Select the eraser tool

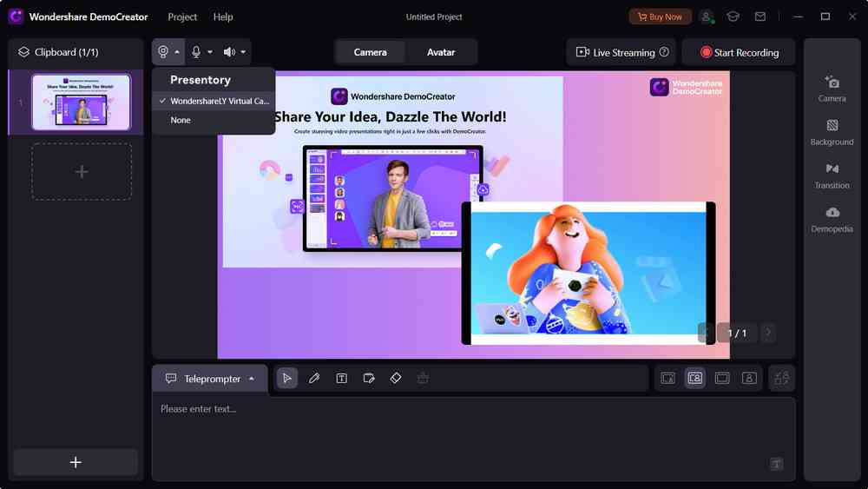coord(396,378)
